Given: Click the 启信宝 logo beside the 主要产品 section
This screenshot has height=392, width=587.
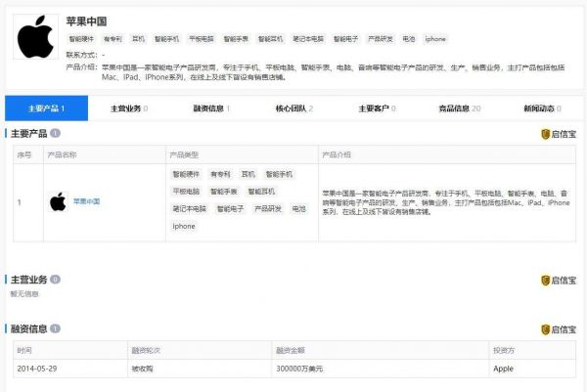Looking at the screenshot, I should pos(559,133).
